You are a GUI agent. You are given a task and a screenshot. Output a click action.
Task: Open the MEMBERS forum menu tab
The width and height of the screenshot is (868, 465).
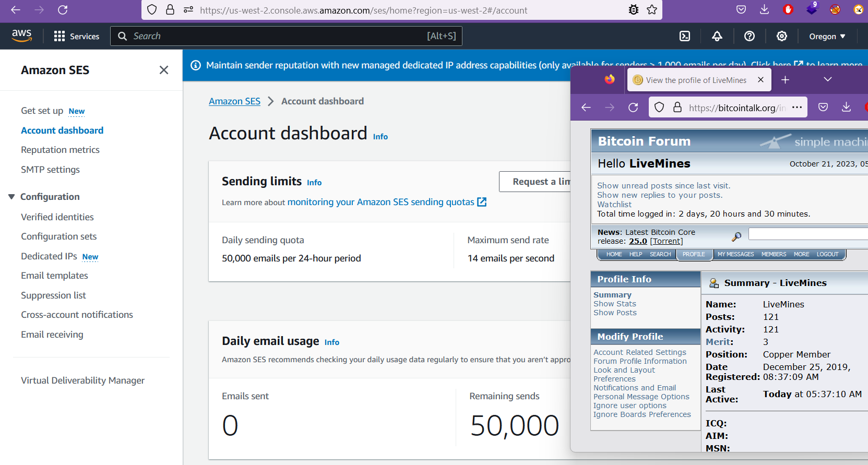coord(774,254)
